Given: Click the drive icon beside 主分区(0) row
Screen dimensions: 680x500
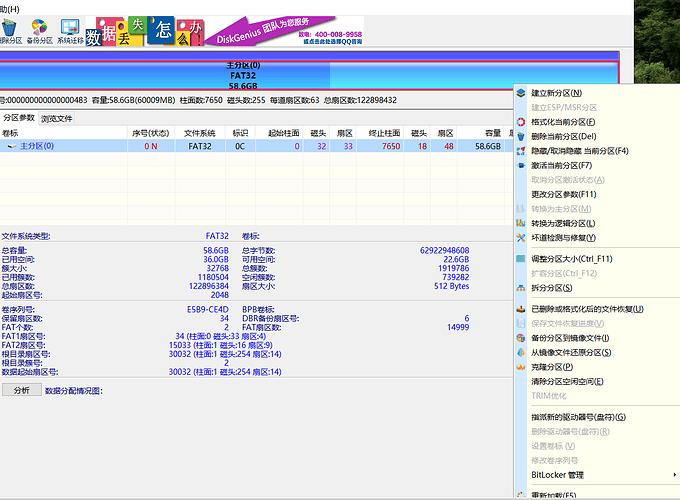Looking at the screenshot, I should tap(12, 146).
